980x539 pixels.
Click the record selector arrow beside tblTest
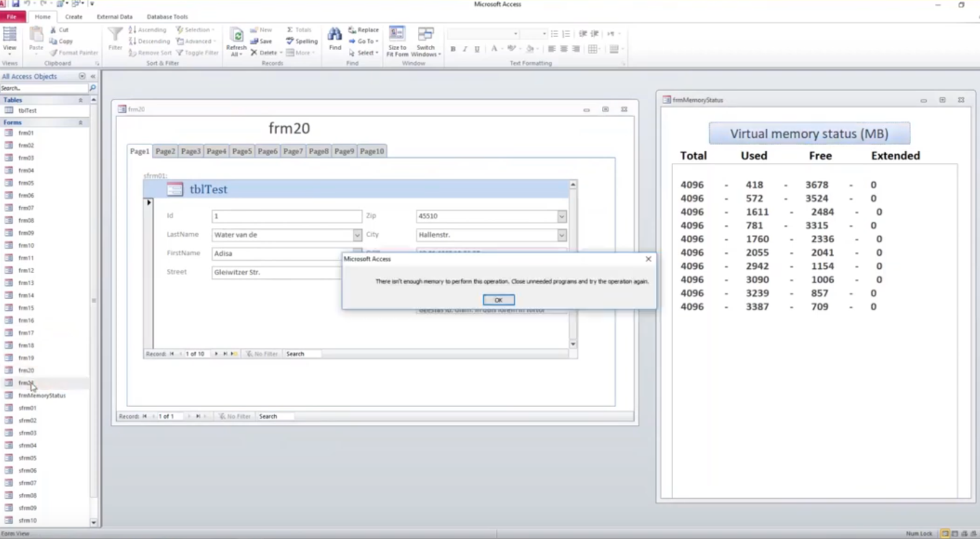pyautogui.click(x=149, y=203)
